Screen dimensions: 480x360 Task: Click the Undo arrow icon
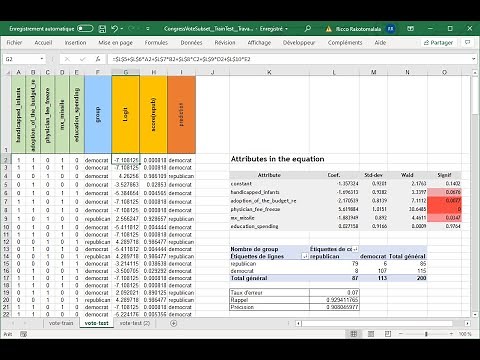115,29
